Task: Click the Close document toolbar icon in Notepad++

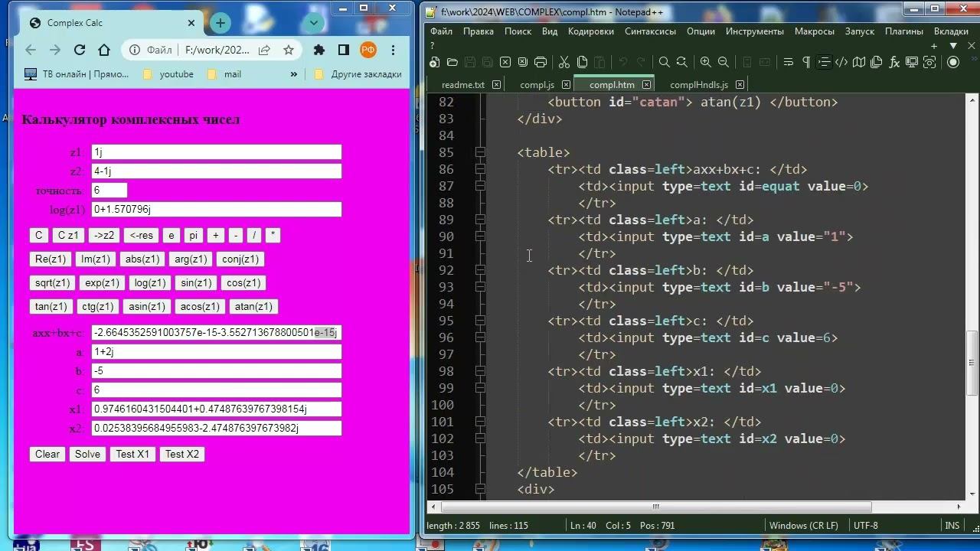Action: click(505, 62)
